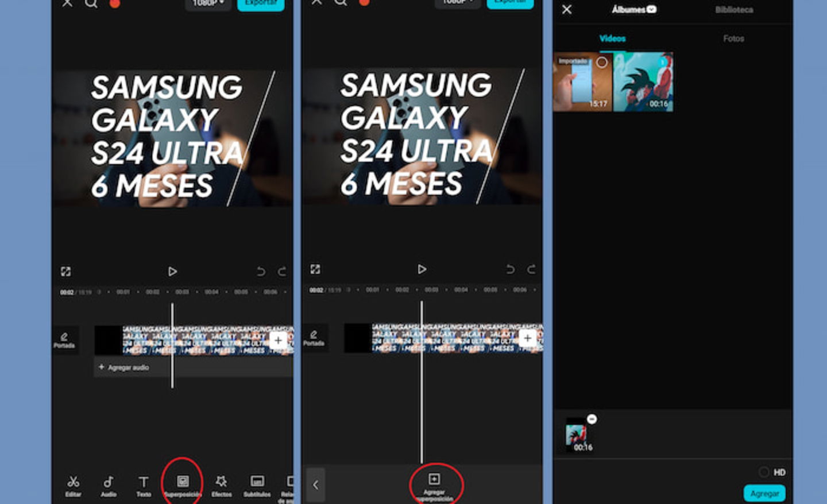827x504 pixels.
Task: Add a clip with plus in middle editor
Action: (x=527, y=338)
